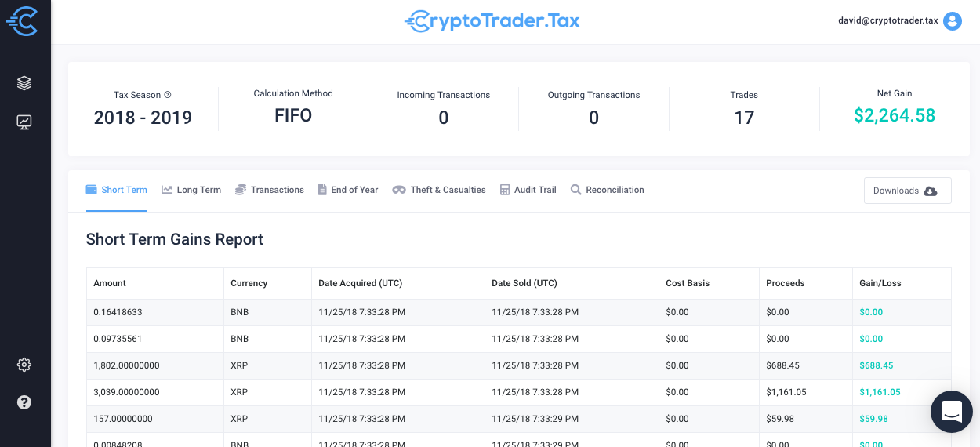Viewport: 980px width, 447px height.
Task: Click the $688.45 gain value
Action: (877, 365)
